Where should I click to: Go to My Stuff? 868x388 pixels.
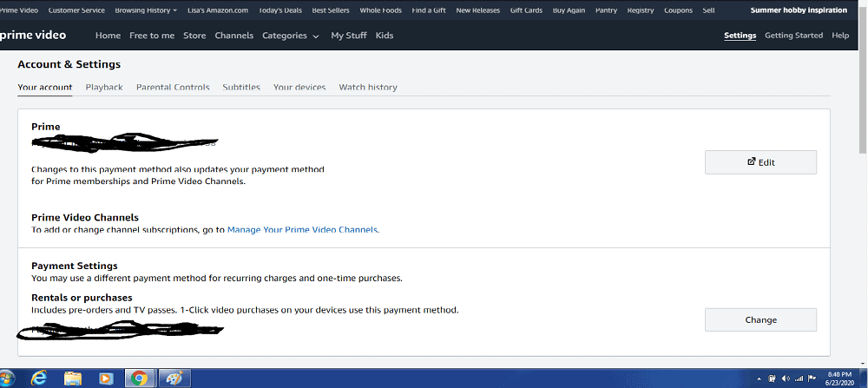tap(349, 36)
